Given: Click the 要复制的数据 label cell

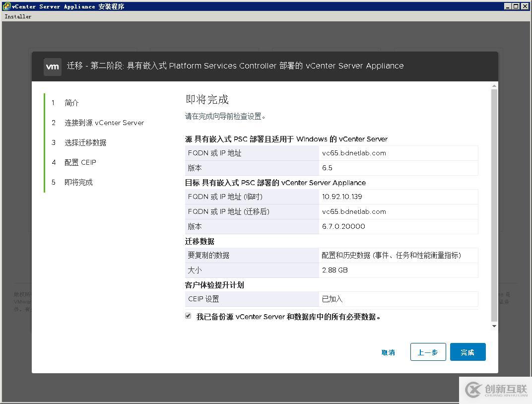Looking at the screenshot, I should pyautogui.click(x=252, y=255).
